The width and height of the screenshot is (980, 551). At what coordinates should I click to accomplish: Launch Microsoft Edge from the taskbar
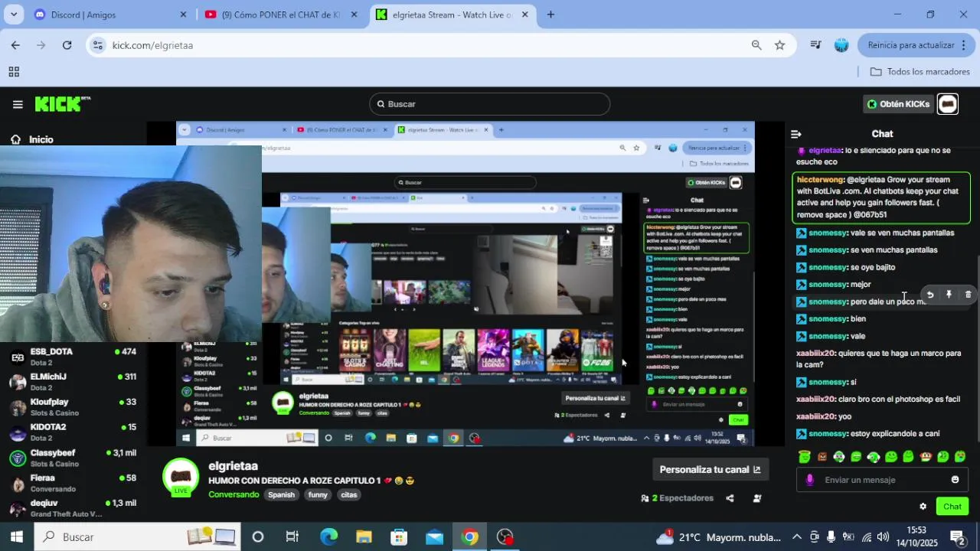click(328, 536)
